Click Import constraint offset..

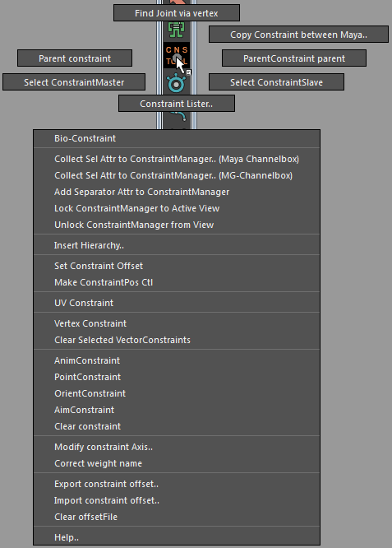point(177,500)
